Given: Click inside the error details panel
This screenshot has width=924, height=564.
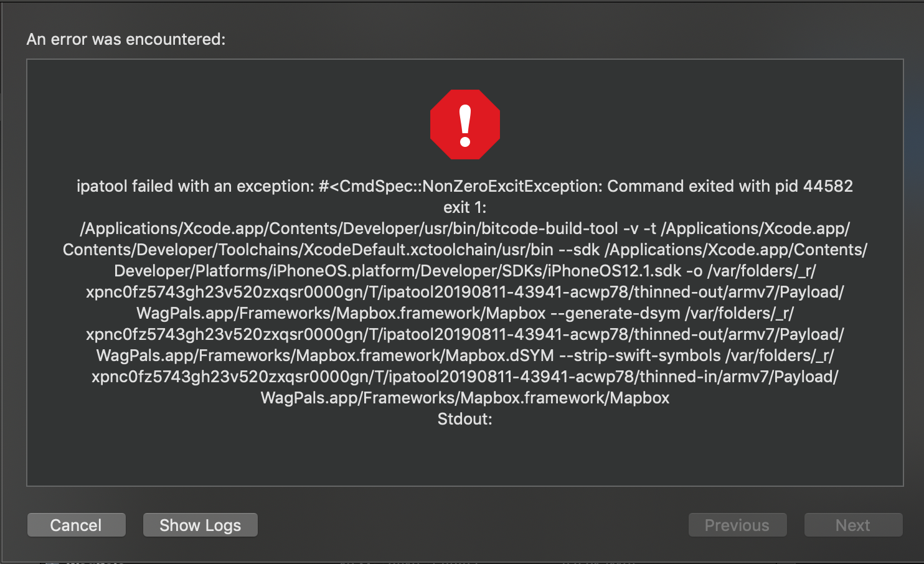Looking at the screenshot, I should pyautogui.click(x=464, y=454).
